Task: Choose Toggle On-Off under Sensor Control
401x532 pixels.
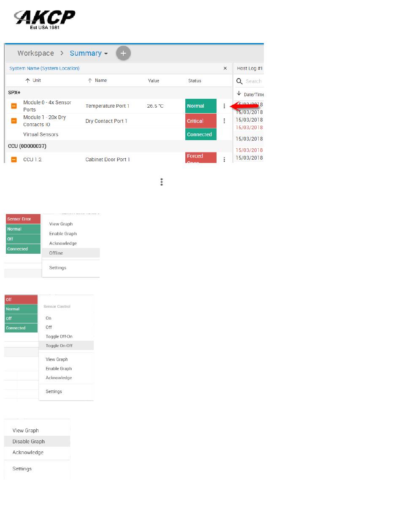Action: (66, 346)
